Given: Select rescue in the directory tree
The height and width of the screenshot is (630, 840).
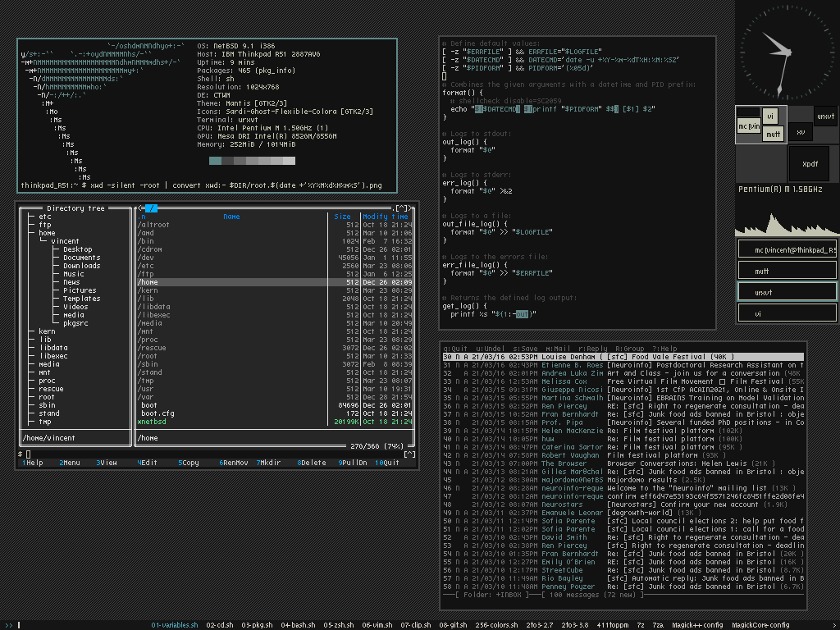Looking at the screenshot, I should [51, 389].
